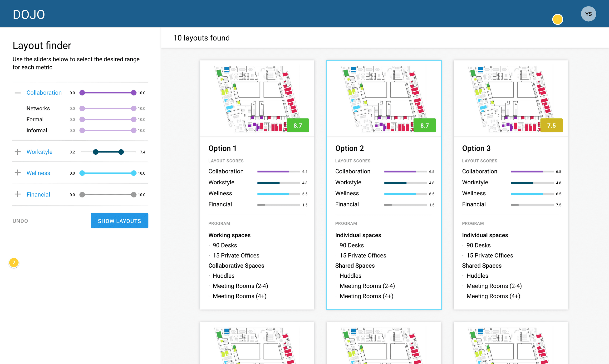Click Wellness slider maximum handle
Image resolution: width=609 pixels, height=364 pixels.
[x=134, y=173]
